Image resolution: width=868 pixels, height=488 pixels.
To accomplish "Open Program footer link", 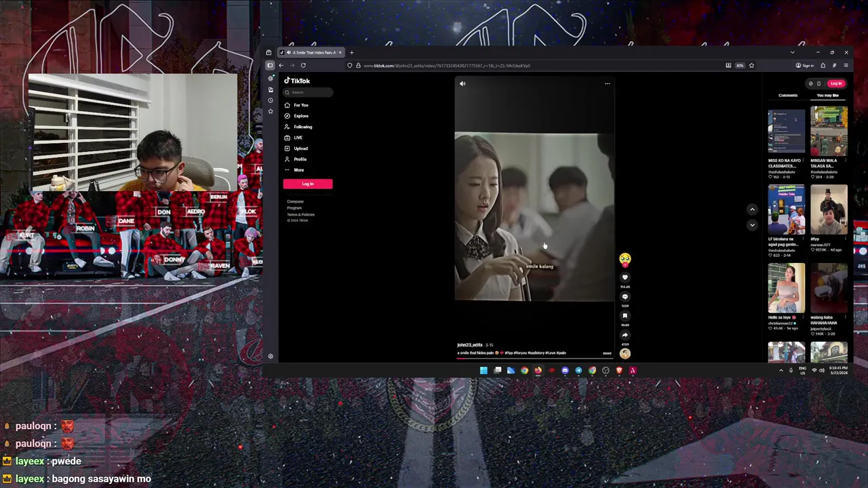I will point(294,208).
